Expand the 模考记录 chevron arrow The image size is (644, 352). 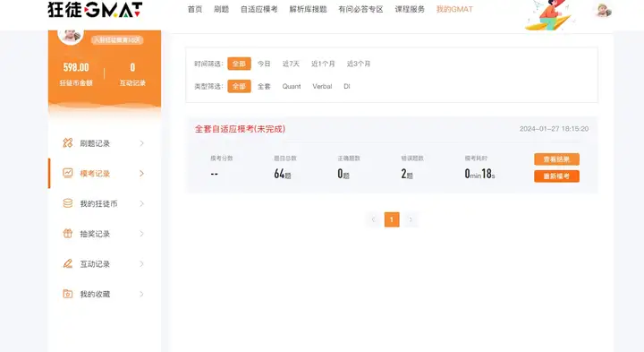pyautogui.click(x=141, y=174)
